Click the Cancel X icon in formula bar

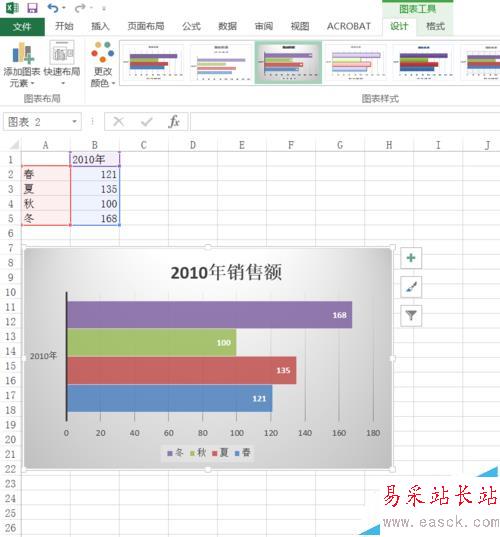(118, 122)
